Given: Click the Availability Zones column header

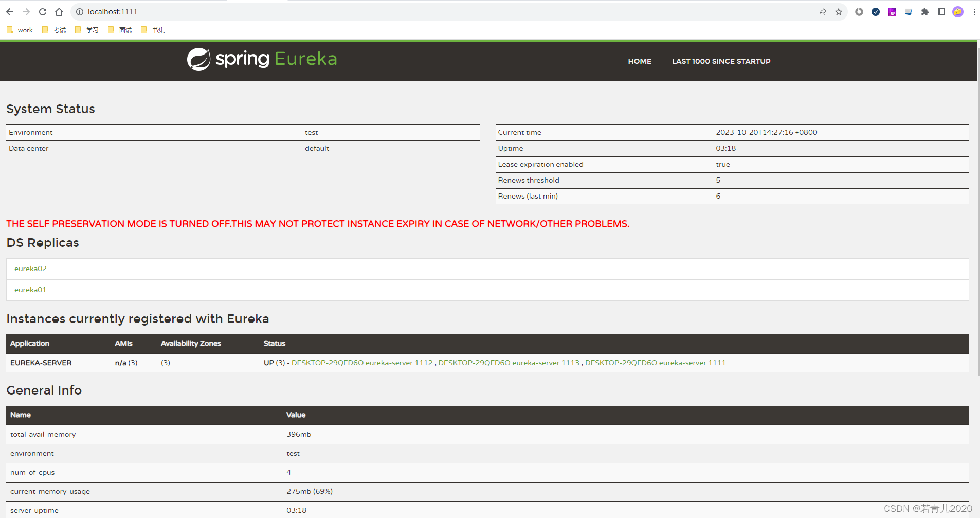Looking at the screenshot, I should coord(191,343).
